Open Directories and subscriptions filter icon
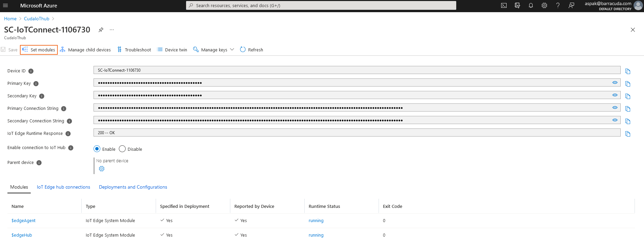 pyautogui.click(x=517, y=5)
